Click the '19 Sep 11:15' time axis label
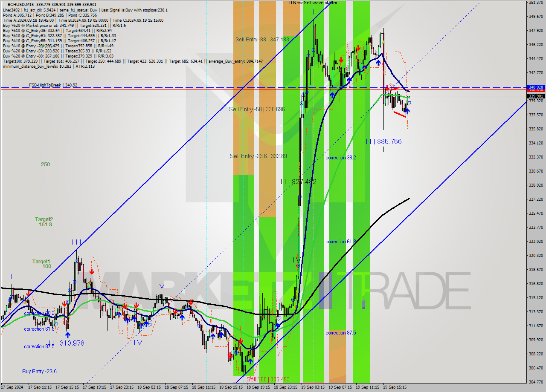 pos(367,387)
